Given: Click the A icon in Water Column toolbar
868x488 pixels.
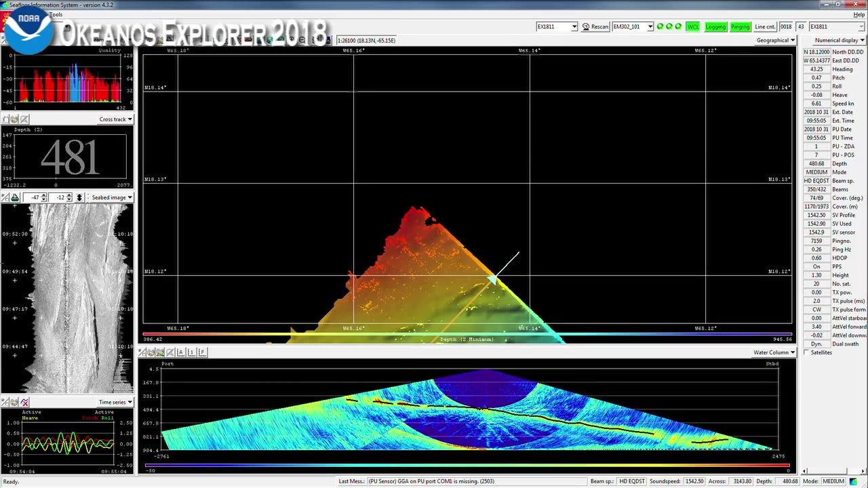Looking at the screenshot, I should click(x=180, y=352).
